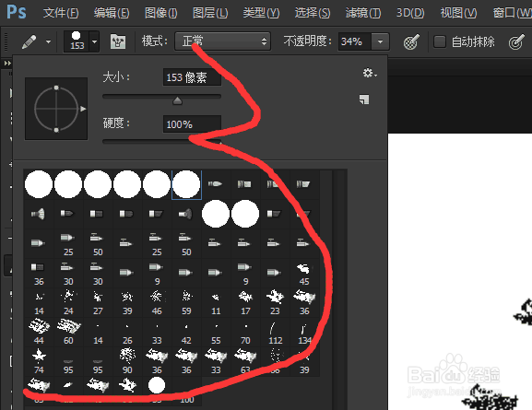Open the 文件(F) menu

[61, 13]
